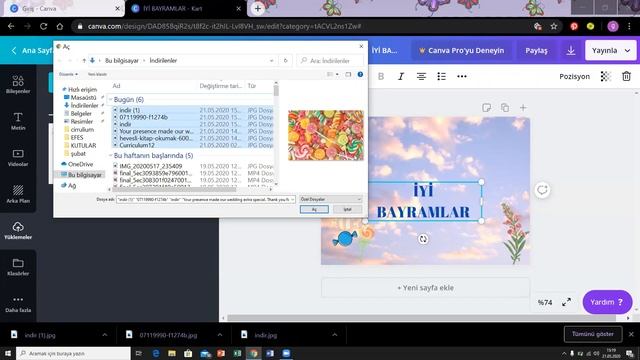
Task: Open the Videolar sidebar panel
Action: coord(18,158)
